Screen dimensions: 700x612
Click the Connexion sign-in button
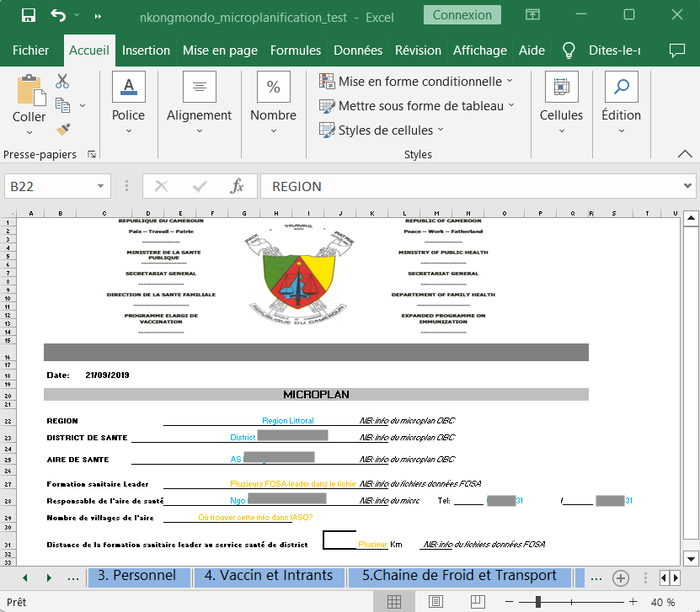(x=462, y=15)
